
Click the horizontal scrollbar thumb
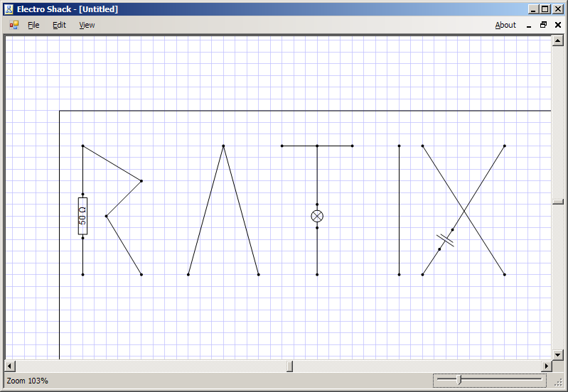pos(289,366)
